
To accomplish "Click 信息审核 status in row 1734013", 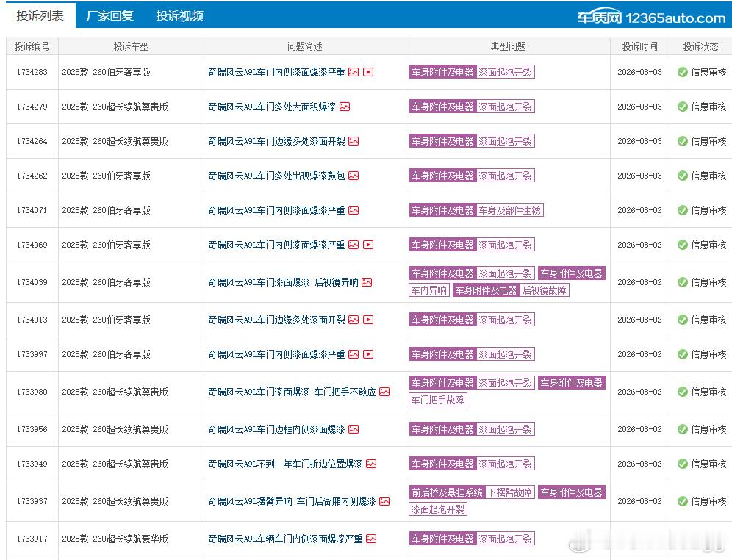I will click(x=708, y=320).
